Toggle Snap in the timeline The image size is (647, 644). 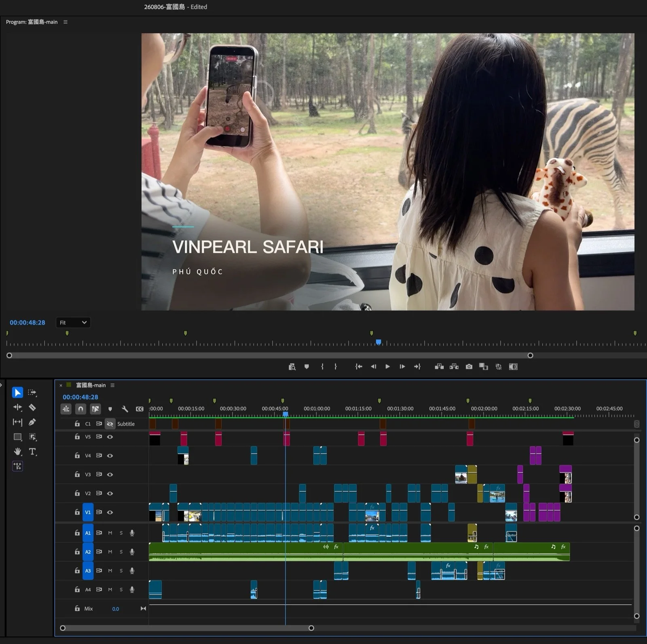pyautogui.click(x=80, y=409)
